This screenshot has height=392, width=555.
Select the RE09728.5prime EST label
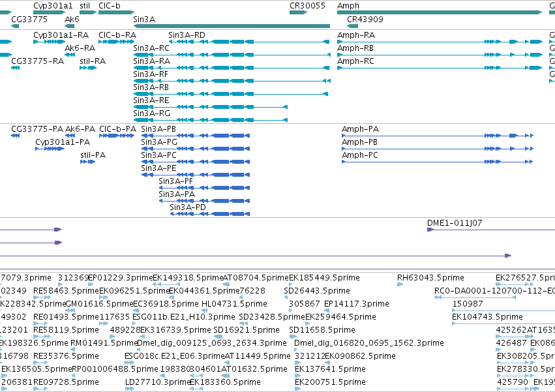66,382
